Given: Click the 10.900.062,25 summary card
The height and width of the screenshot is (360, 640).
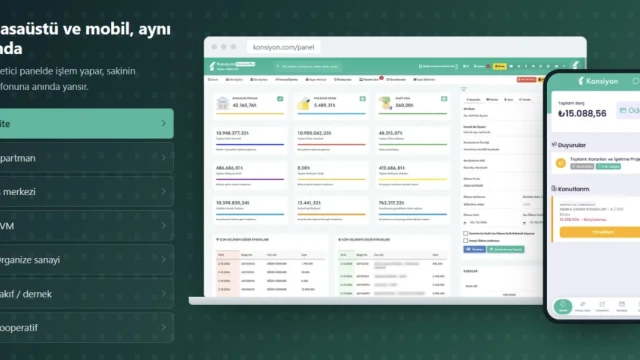Looking at the screenshot, I should pyautogui.click(x=331, y=141).
